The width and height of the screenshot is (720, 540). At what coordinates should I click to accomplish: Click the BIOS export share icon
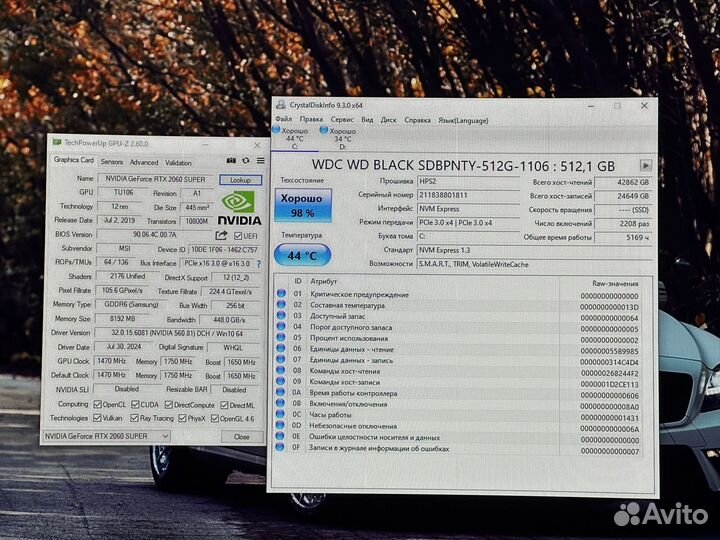pyautogui.click(x=221, y=235)
